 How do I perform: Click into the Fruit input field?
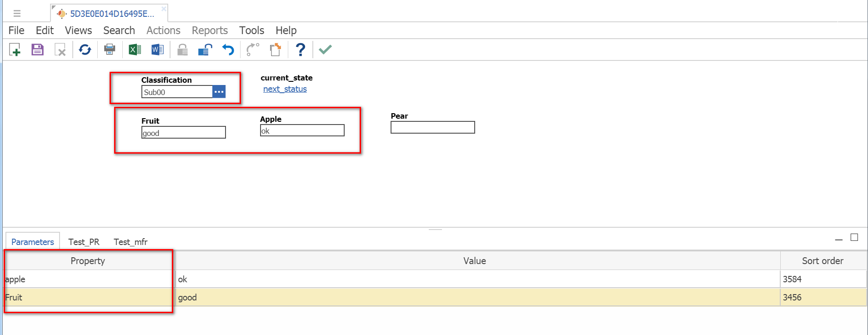click(x=184, y=133)
